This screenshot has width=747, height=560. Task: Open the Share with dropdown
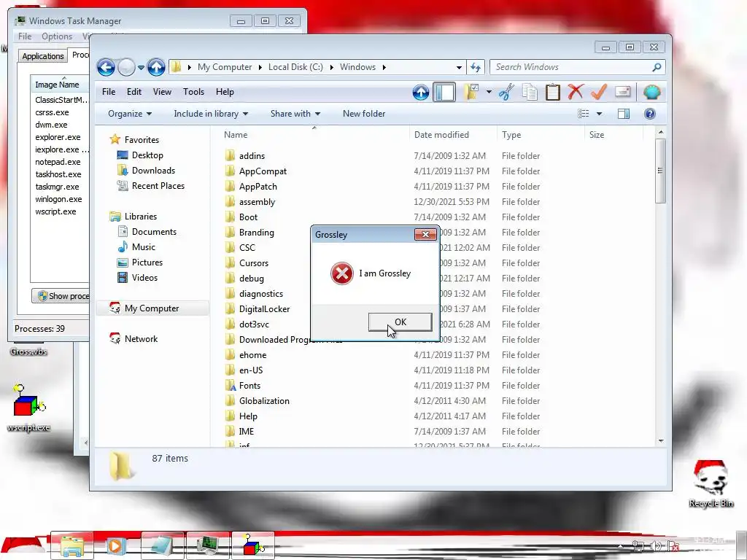(x=295, y=114)
